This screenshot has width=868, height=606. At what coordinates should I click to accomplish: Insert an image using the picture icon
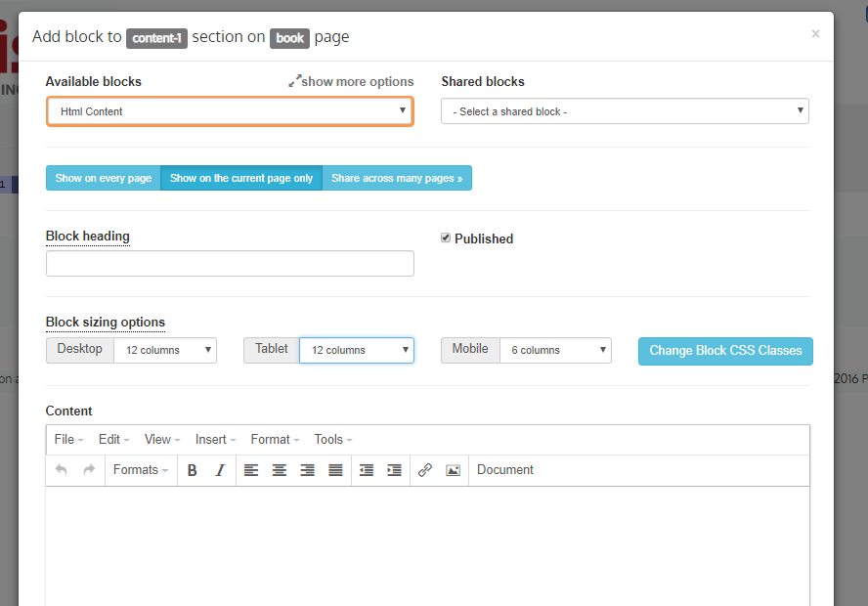(453, 470)
